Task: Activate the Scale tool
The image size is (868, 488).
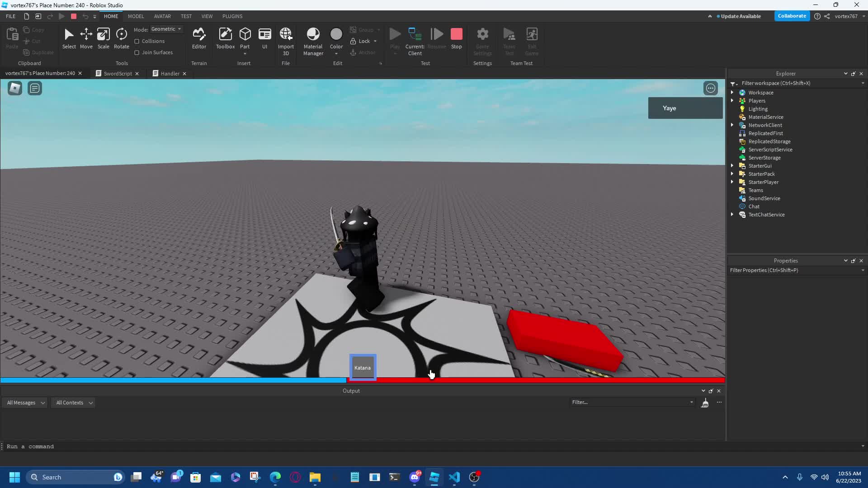Action: point(104,38)
